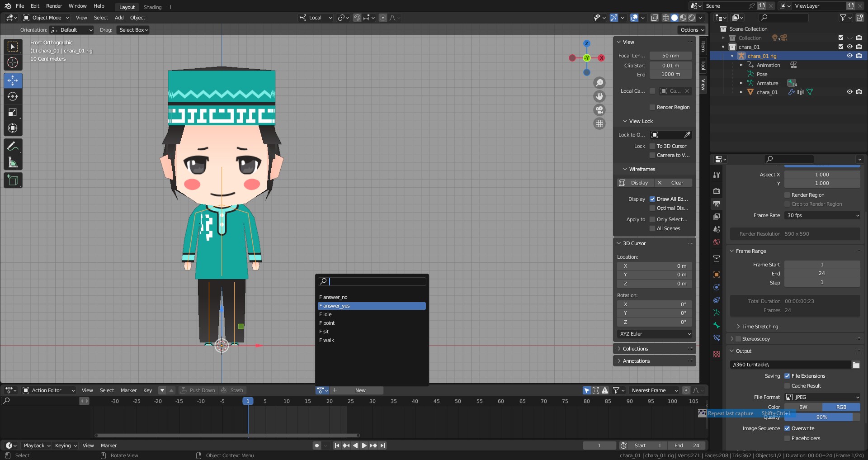Click the New action button
Screen dimensions: 868x460
click(360, 390)
